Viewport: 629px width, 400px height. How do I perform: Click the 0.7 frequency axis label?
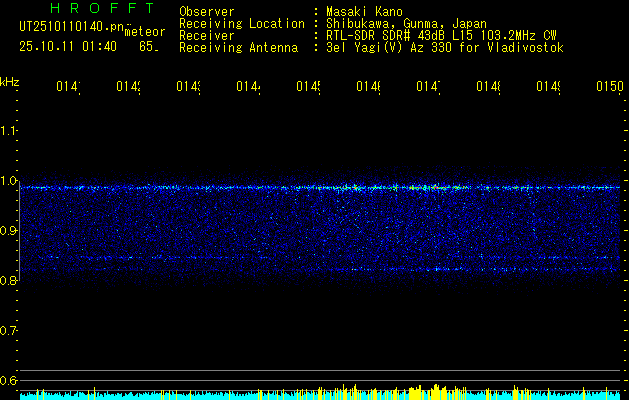click(x=8, y=331)
